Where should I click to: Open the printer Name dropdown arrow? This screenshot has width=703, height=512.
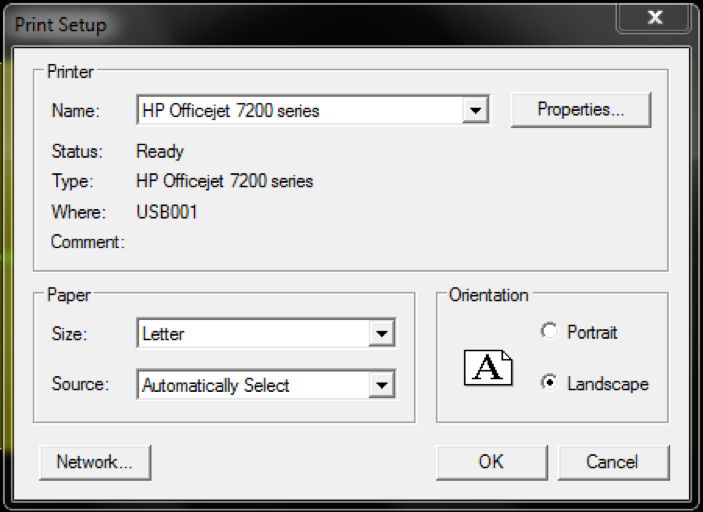[475, 110]
